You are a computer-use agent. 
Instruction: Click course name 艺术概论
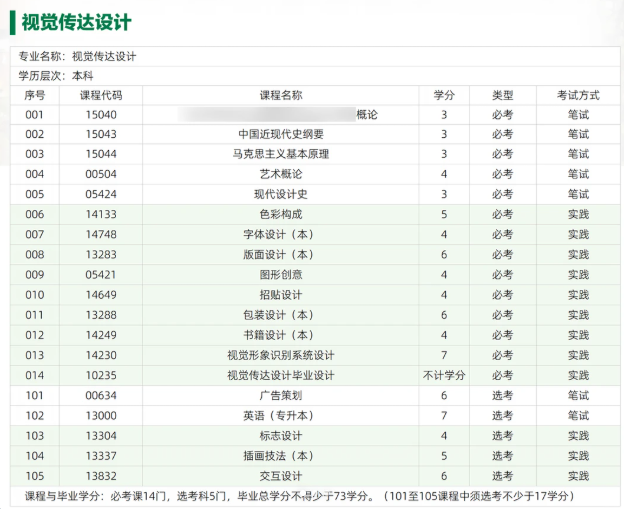click(x=281, y=174)
